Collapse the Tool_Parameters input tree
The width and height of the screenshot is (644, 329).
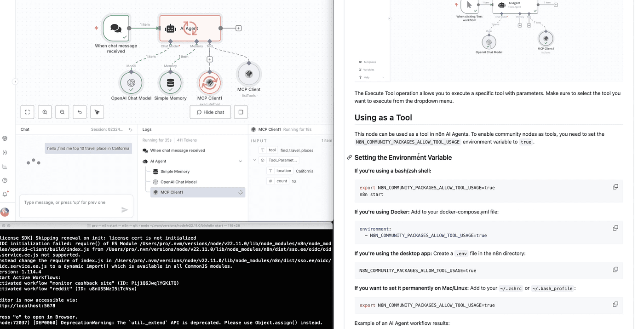coord(255,160)
